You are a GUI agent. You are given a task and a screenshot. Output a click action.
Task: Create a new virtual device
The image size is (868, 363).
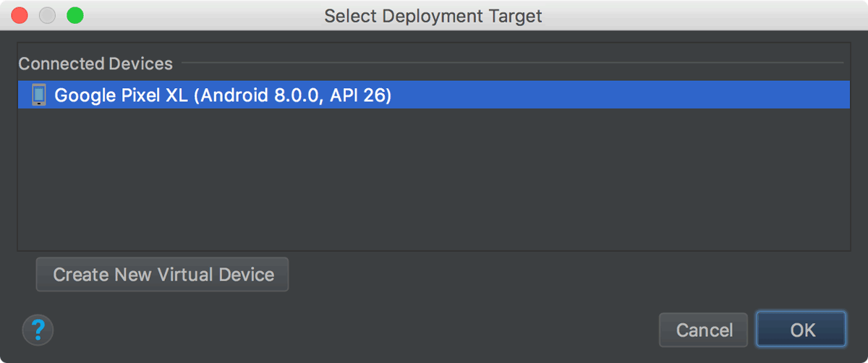click(x=163, y=275)
